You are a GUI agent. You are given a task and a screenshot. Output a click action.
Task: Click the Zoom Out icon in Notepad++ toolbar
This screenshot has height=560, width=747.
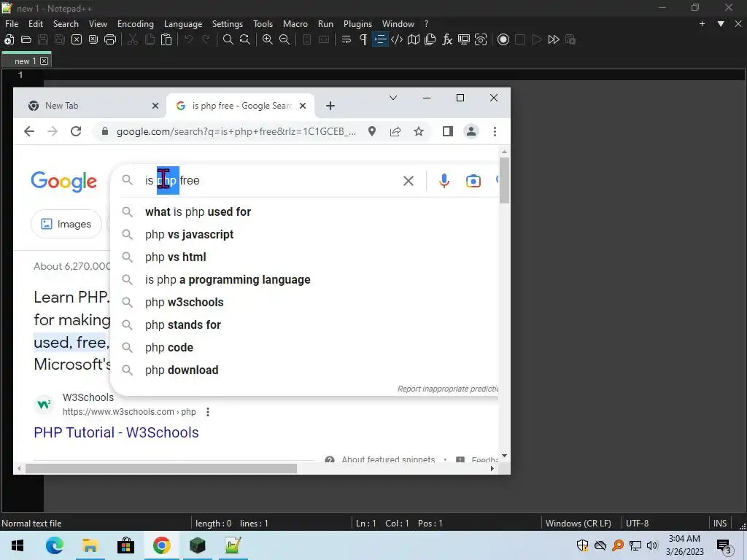point(285,39)
